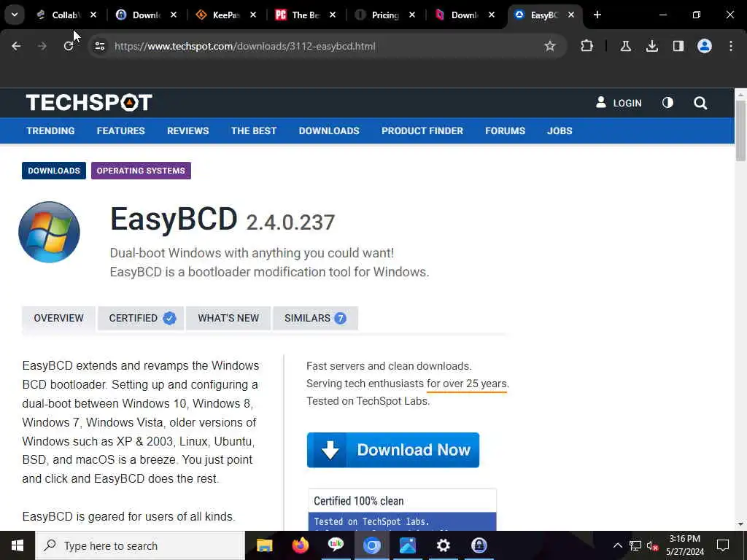Close the EasyBCD browser tab
This screenshot has width=747, height=560.
click(570, 15)
